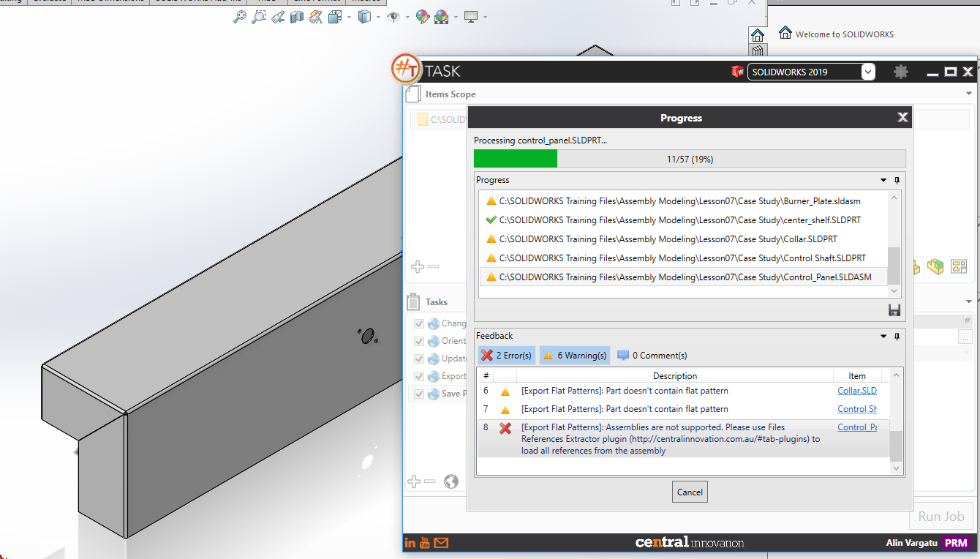The image size is (980, 559).
Task: Open the Dynamic Annotation Views icon
Action: [x=316, y=17]
